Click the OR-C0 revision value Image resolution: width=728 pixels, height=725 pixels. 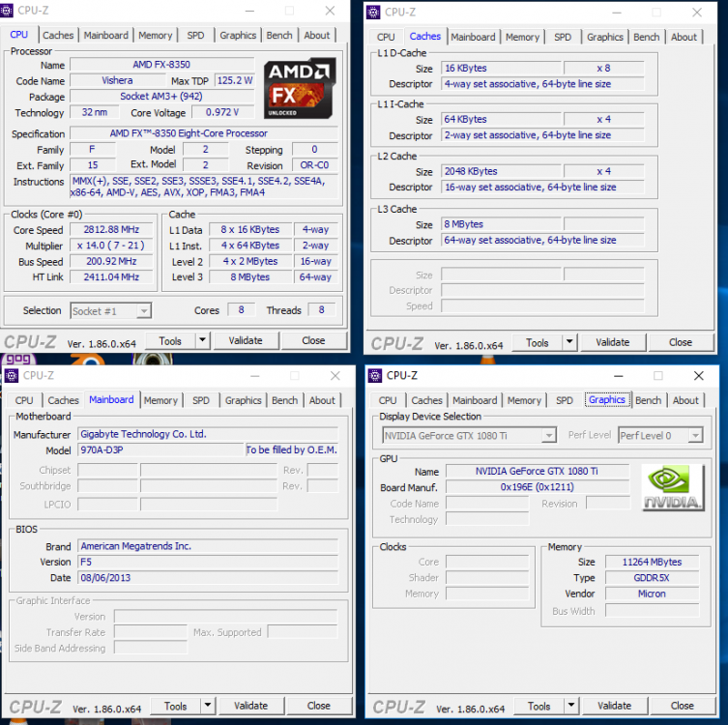[314, 165]
